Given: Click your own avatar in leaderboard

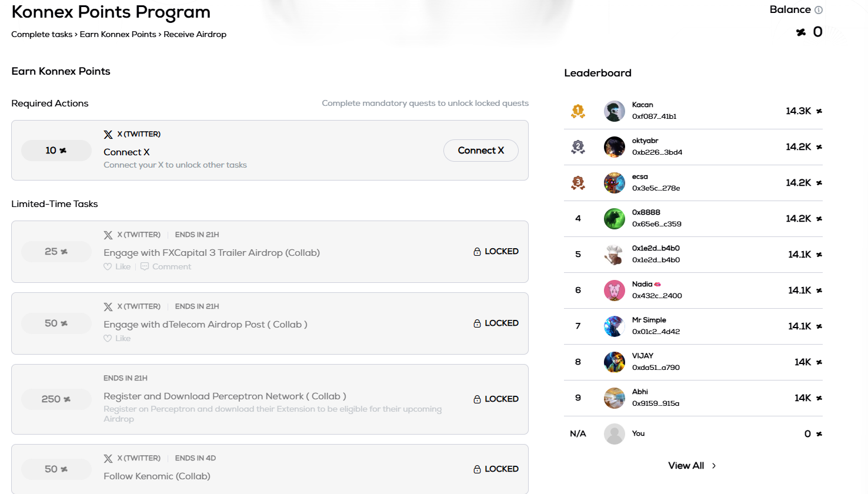Looking at the screenshot, I should pos(615,434).
